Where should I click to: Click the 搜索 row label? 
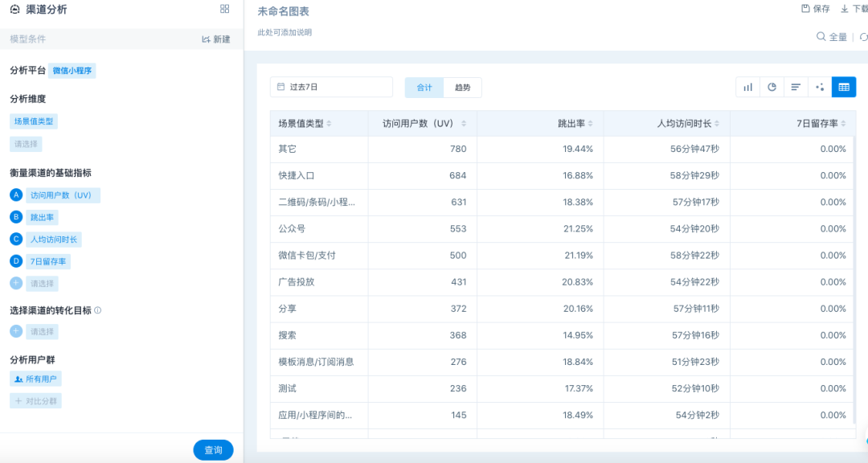pyautogui.click(x=287, y=335)
